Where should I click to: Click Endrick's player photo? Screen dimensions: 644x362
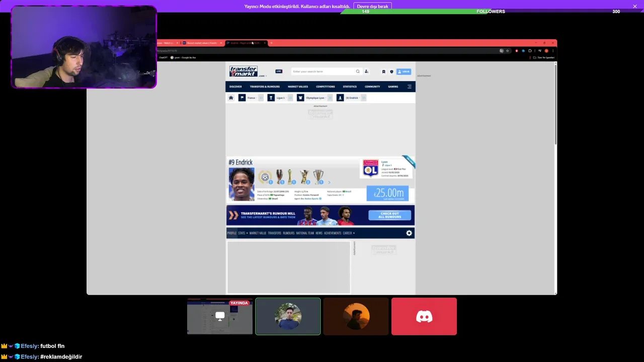(x=242, y=184)
